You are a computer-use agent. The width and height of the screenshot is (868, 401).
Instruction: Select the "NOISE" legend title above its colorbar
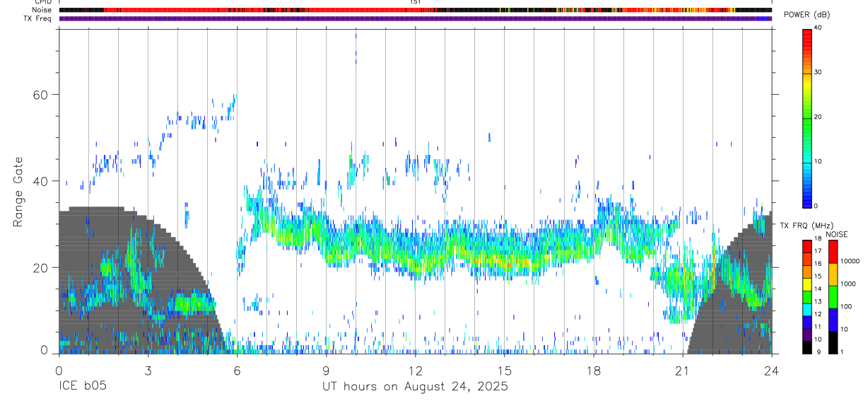tap(838, 234)
